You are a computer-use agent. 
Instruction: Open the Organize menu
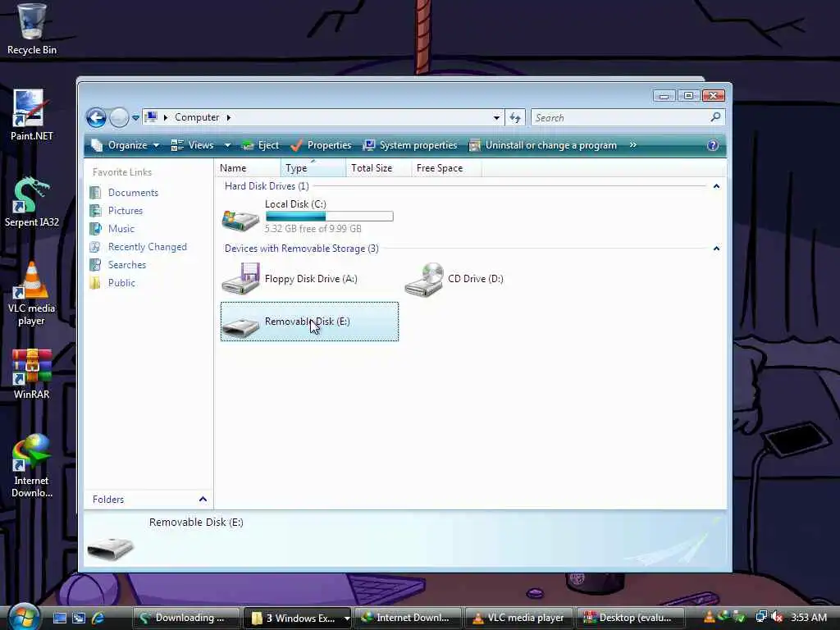point(126,145)
